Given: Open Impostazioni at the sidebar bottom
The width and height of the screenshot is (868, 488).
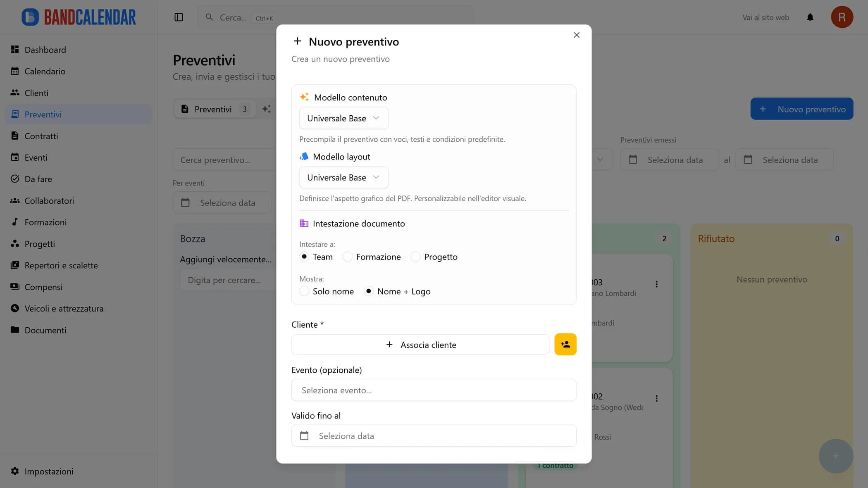Looking at the screenshot, I should pos(79,471).
